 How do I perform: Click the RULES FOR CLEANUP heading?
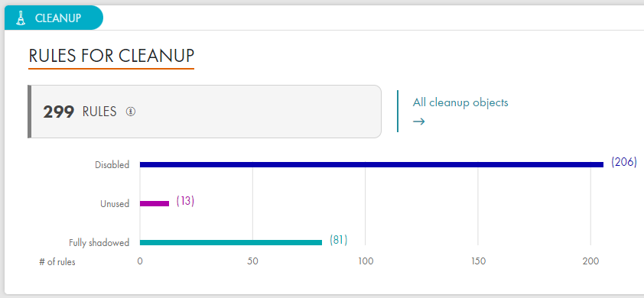pyautogui.click(x=112, y=56)
